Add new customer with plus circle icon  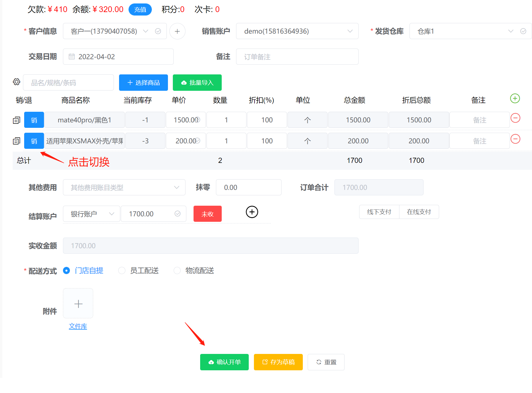coord(177,31)
